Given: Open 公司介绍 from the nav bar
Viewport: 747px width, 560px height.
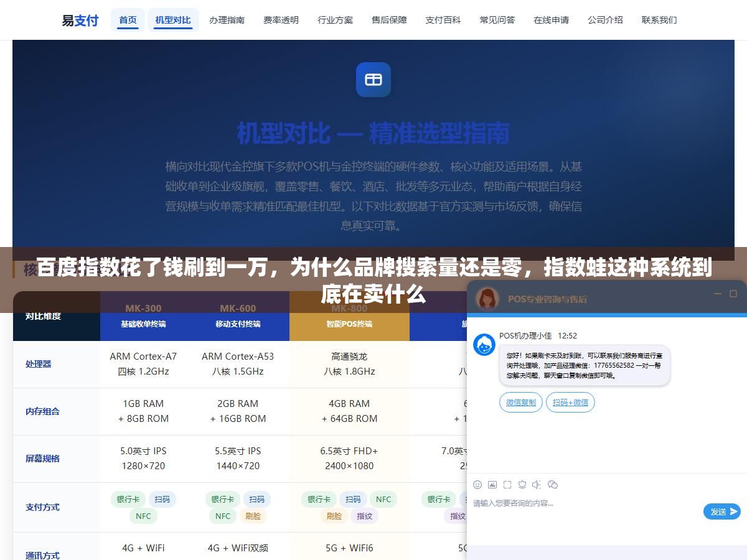Looking at the screenshot, I should tap(605, 20).
